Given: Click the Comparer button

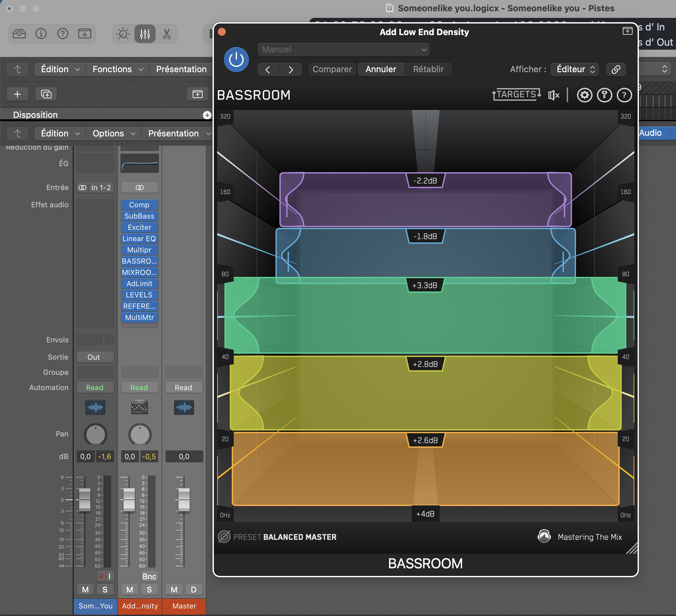Looking at the screenshot, I should [x=332, y=70].
